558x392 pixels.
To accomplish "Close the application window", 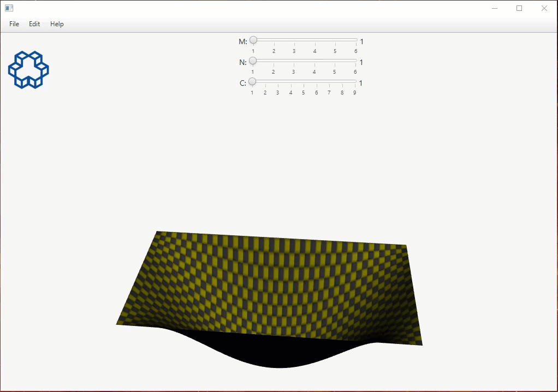I will pyautogui.click(x=544, y=8).
